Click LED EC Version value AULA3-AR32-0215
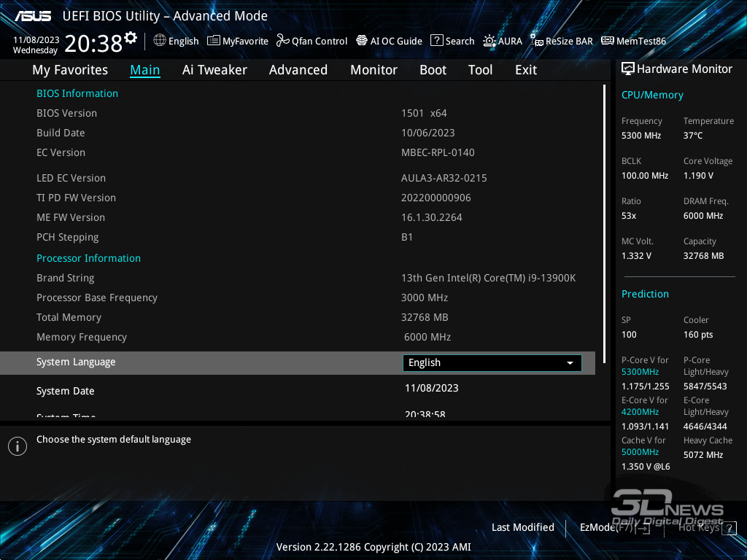The width and height of the screenshot is (747, 560). [x=444, y=178]
